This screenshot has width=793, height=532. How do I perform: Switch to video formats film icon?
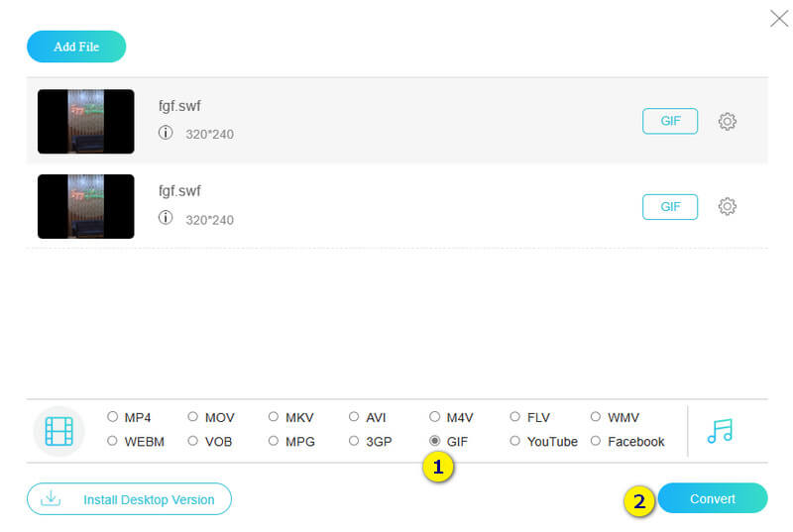point(58,430)
